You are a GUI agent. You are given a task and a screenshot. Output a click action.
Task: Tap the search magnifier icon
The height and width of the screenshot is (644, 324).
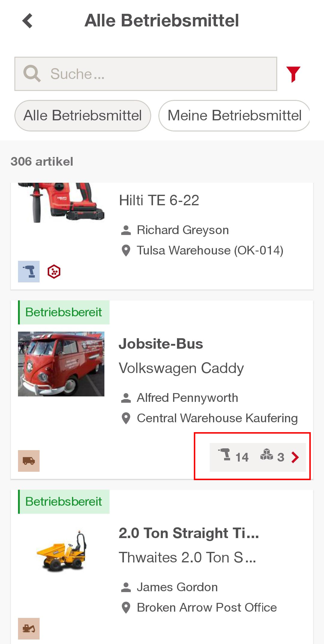32,74
